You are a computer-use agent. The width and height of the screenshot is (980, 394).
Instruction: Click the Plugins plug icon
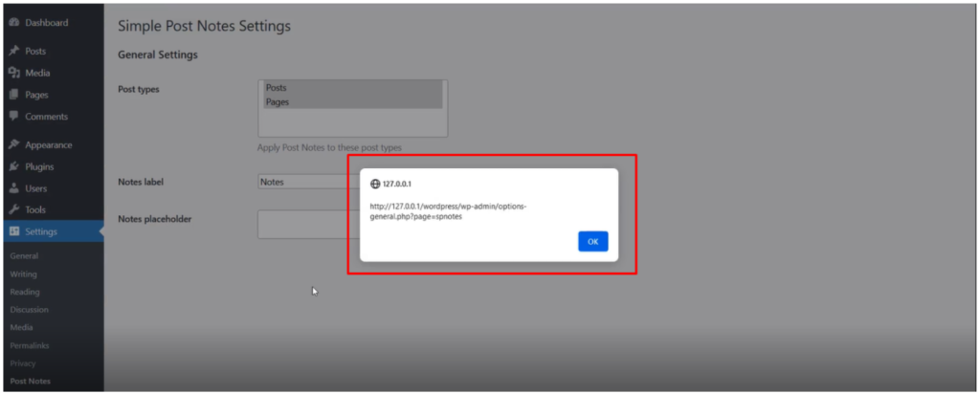coord(14,166)
